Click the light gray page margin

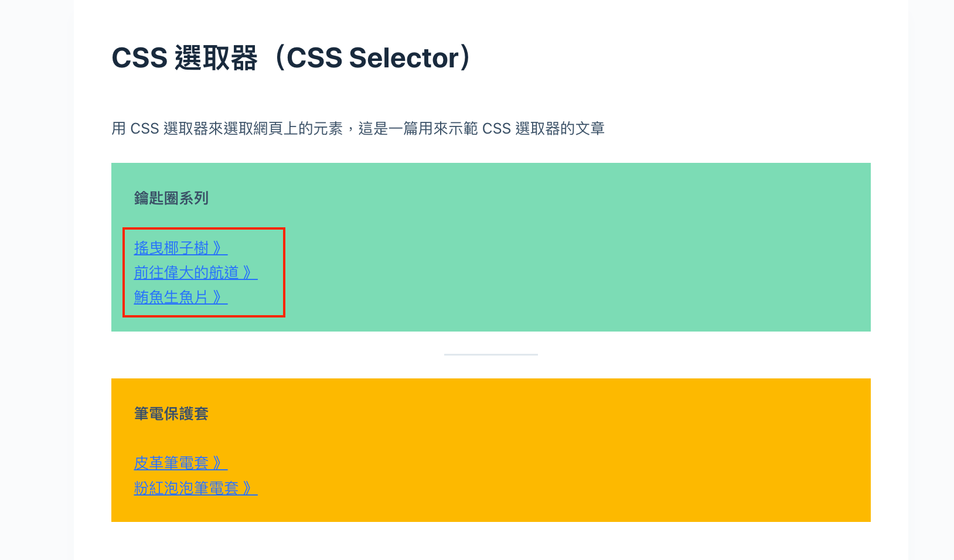(x=36, y=280)
